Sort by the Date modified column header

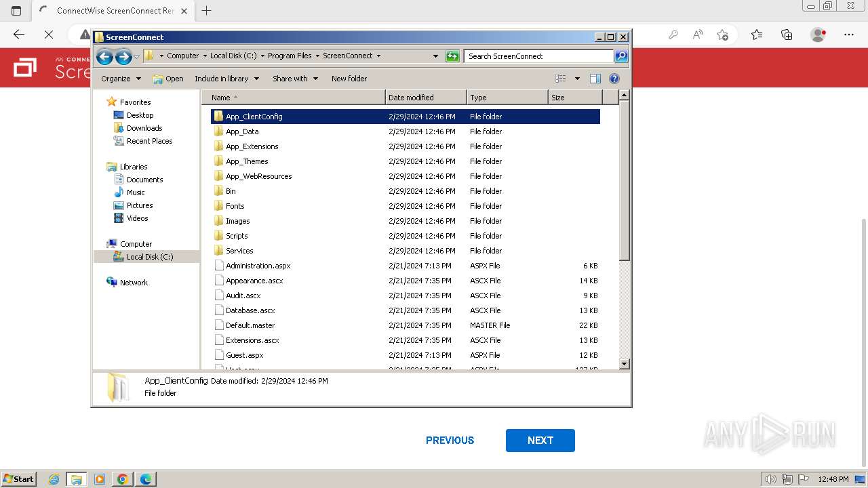[426, 98]
